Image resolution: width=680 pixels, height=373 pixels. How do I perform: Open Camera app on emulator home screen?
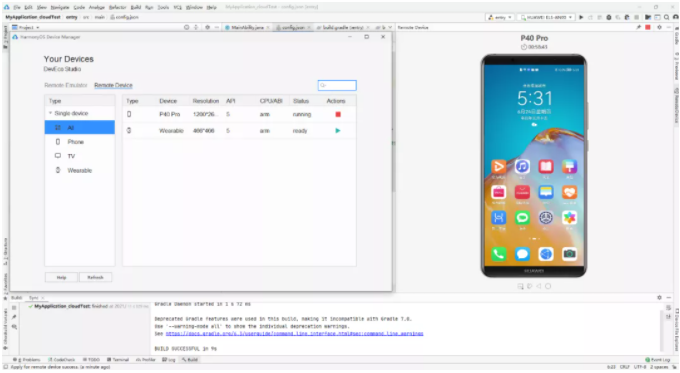[569, 254]
